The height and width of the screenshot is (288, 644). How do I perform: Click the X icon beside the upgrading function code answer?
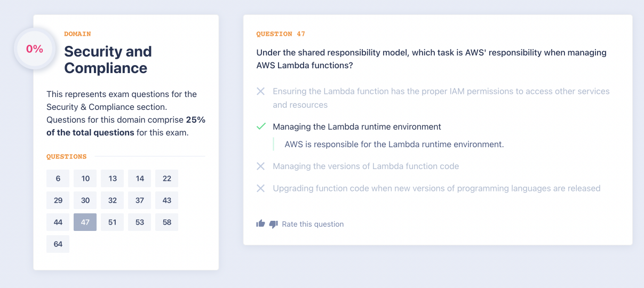(x=261, y=188)
